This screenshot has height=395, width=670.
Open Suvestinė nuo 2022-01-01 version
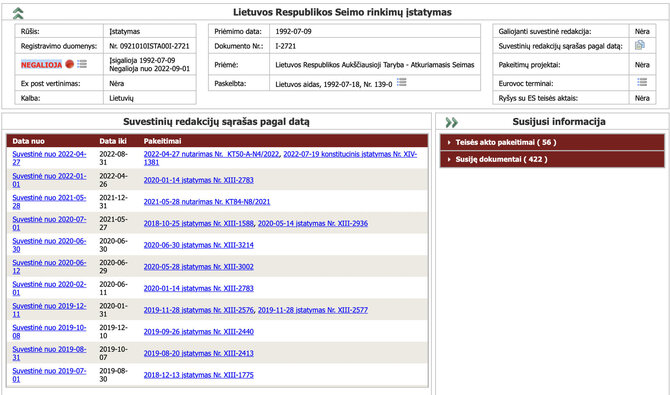(x=49, y=180)
